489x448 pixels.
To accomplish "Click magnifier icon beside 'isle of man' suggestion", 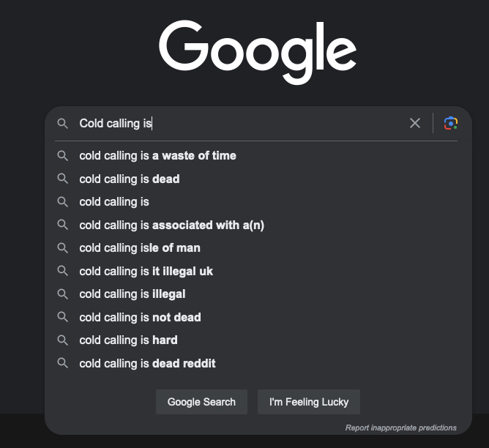I will pos(63,248).
